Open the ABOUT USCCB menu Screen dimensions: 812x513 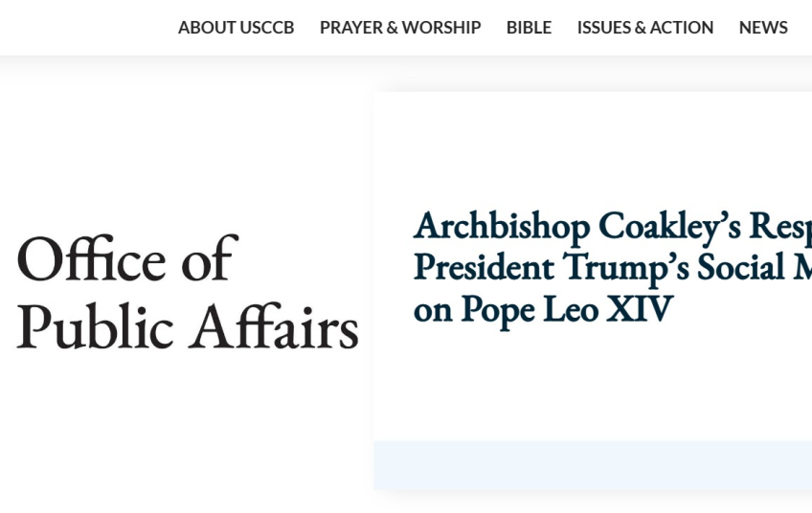pyautogui.click(x=236, y=28)
